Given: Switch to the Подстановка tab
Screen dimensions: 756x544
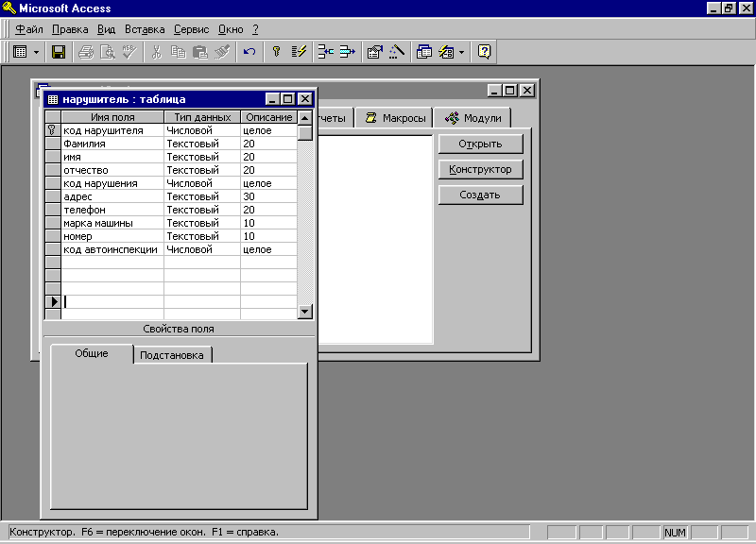Looking at the screenshot, I should [x=172, y=355].
